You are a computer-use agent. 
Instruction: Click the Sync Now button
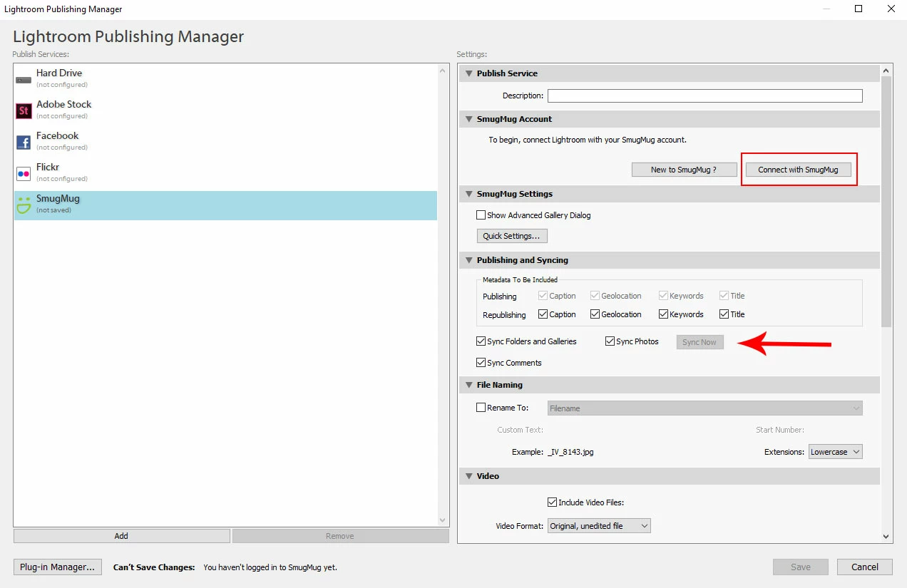(700, 342)
